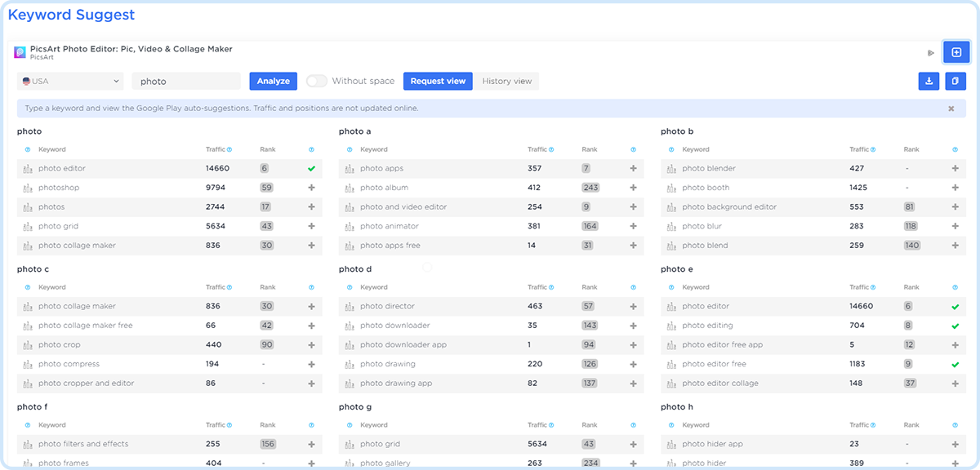Click the help icon next to Traffic in 'photo a'
This screenshot has height=470, width=980.
[x=551, y=150]
